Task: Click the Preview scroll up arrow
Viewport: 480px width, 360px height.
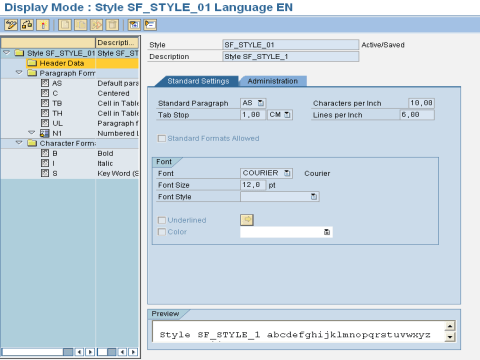Action: (450, 326)
